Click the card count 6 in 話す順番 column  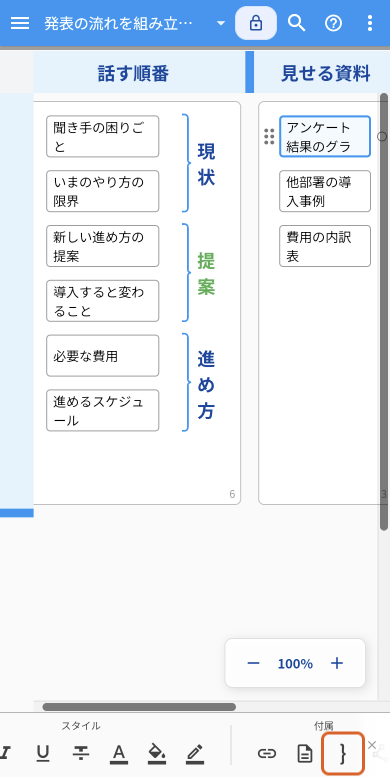pos(232,494)
